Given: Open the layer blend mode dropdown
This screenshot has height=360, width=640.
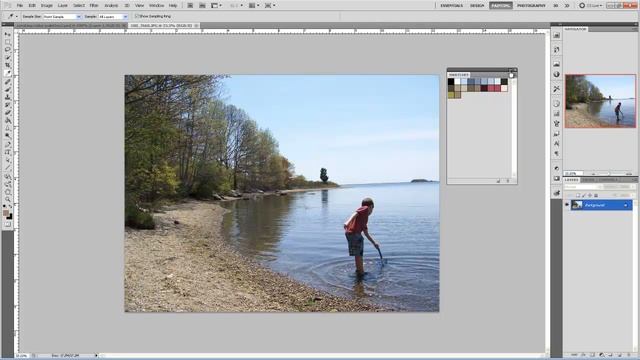Looking at the screenshot, I should point(582,187).
